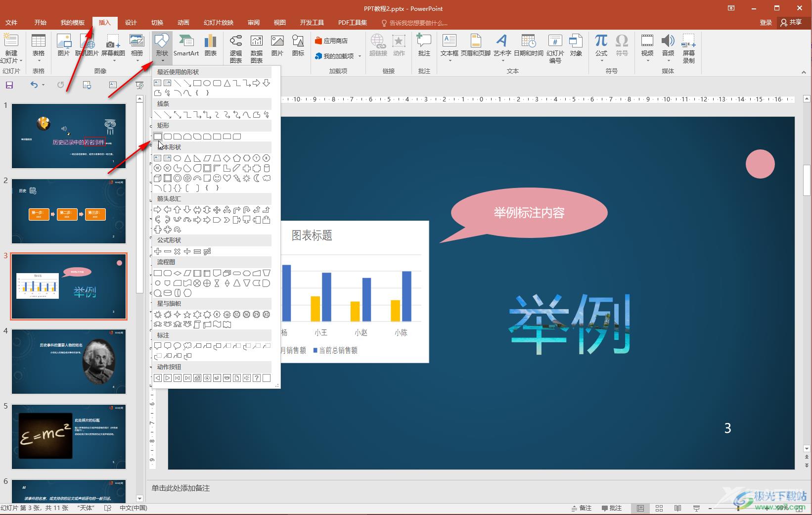Start slide show from status bar

click(x=696, y=508)
